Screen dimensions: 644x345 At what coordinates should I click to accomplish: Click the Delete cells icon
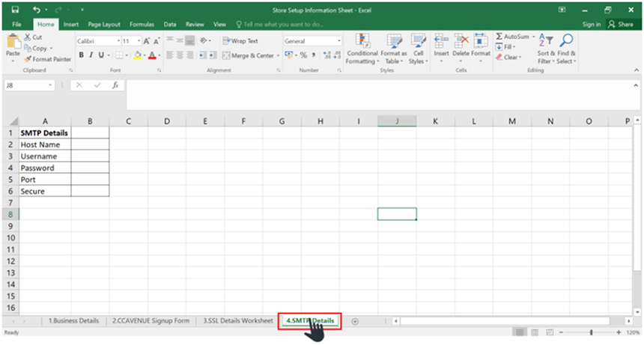point(461,42)
